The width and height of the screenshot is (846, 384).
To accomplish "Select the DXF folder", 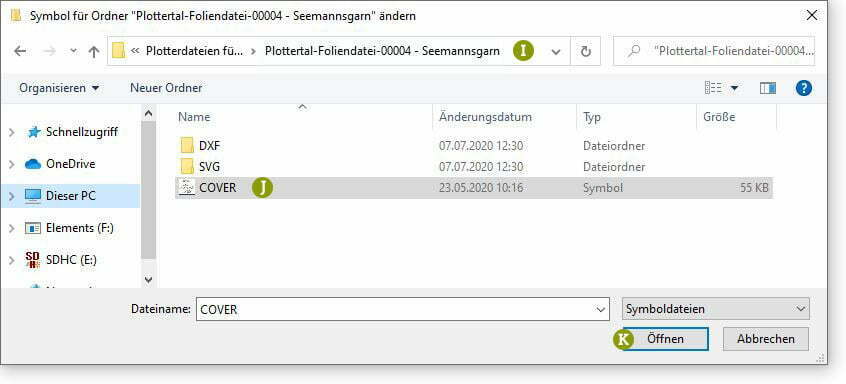I will click(x=209, y=146).
